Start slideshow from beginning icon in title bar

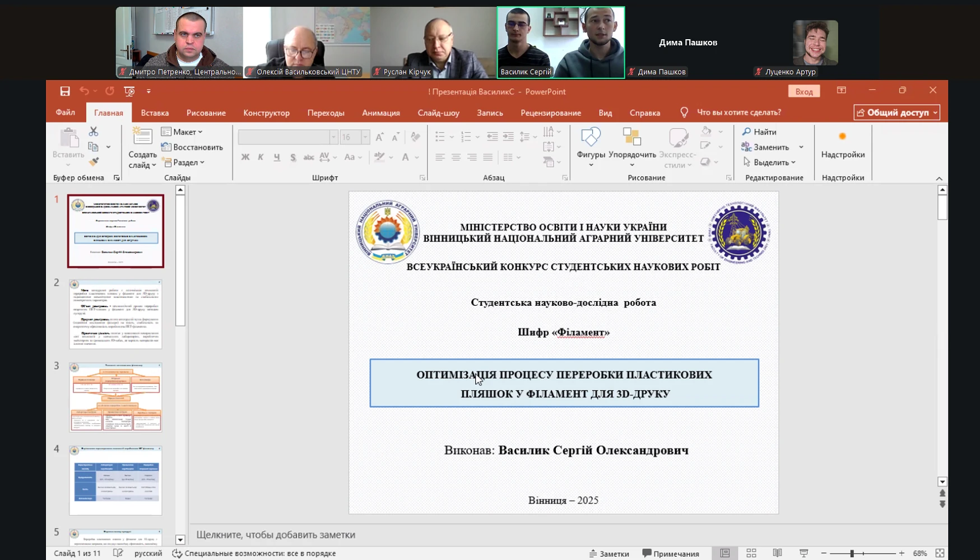click(129, 91)
